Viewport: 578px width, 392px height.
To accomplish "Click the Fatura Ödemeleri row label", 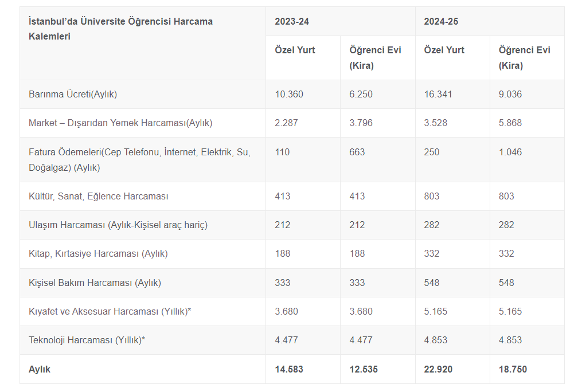I will 139,160.
